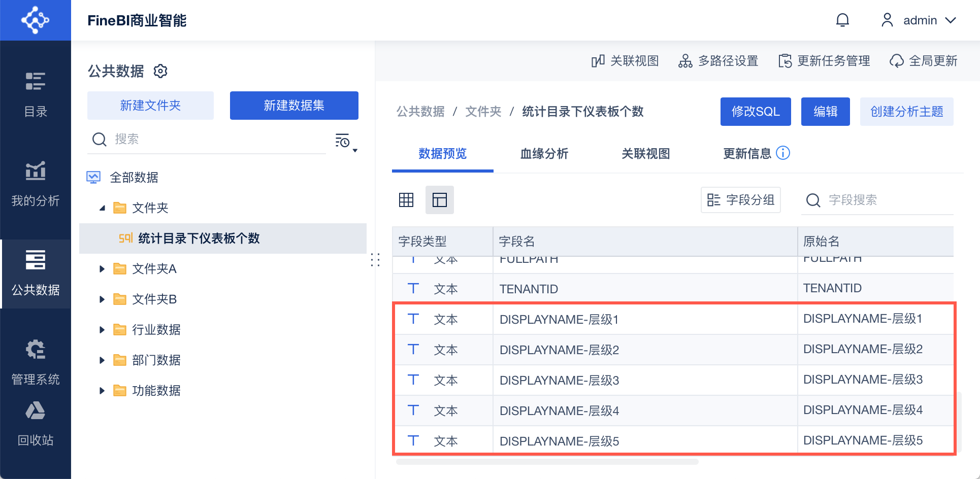Switch to the grid table view
The width and height of the screenshot is (980, 479).
[x=406, y=200]
